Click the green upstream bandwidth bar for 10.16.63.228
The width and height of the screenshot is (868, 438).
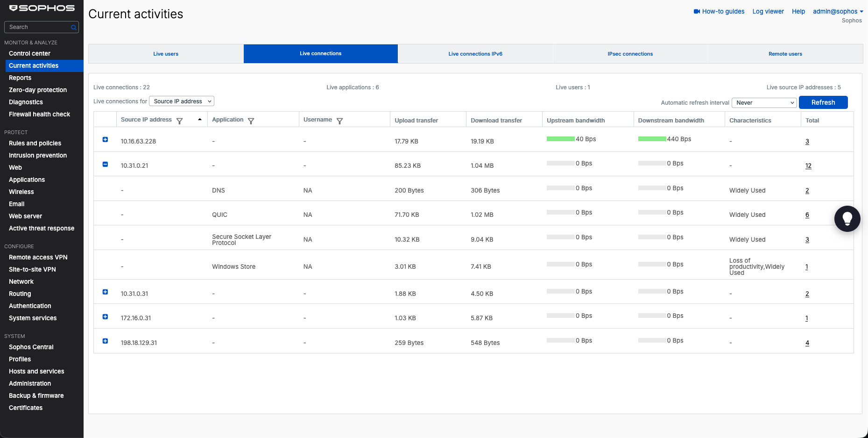pos(560,139)
